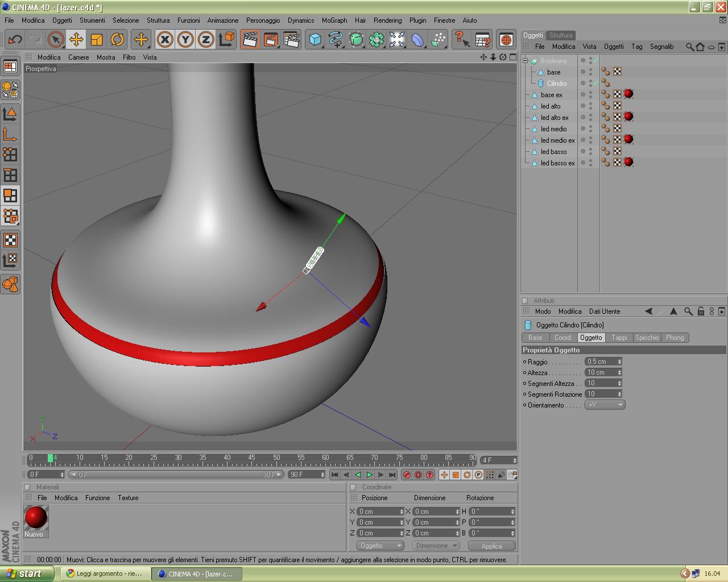This screenshot has height=582, width=728.
Task: Toggle X axis lock button
Action: pos(165,39)
